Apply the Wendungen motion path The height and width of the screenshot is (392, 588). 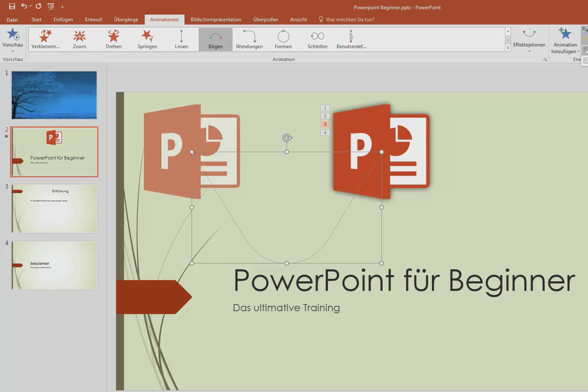[249, 39]
